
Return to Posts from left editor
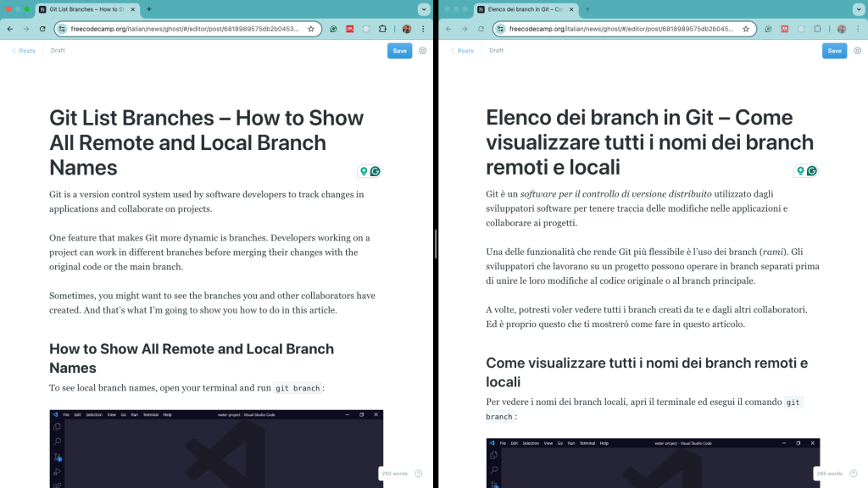coord(24,50)
